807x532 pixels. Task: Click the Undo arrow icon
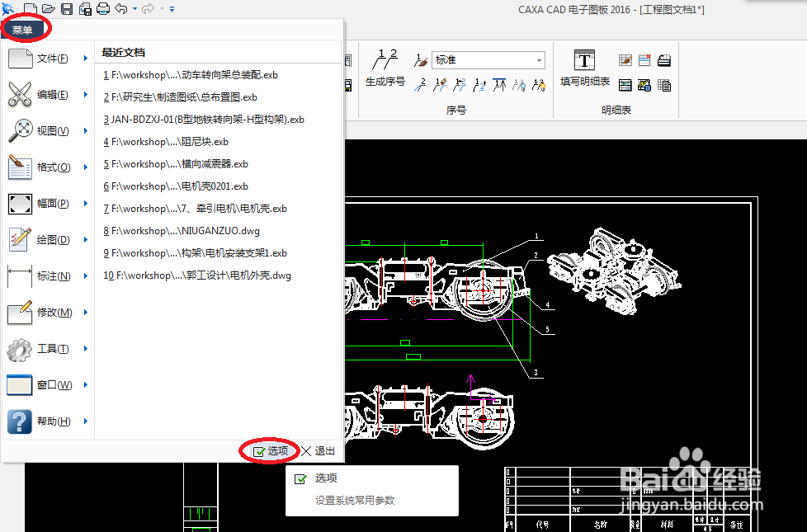click(121, 9)
